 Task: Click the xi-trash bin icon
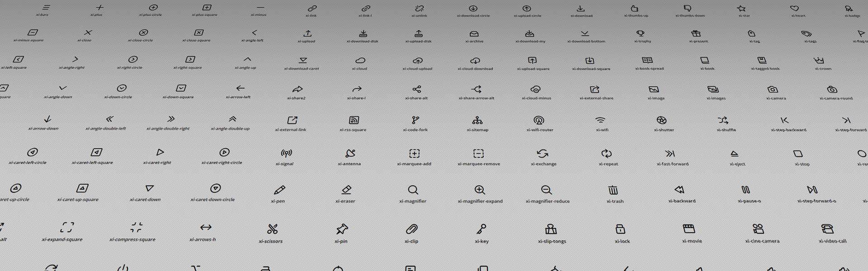tap(613, 190)
